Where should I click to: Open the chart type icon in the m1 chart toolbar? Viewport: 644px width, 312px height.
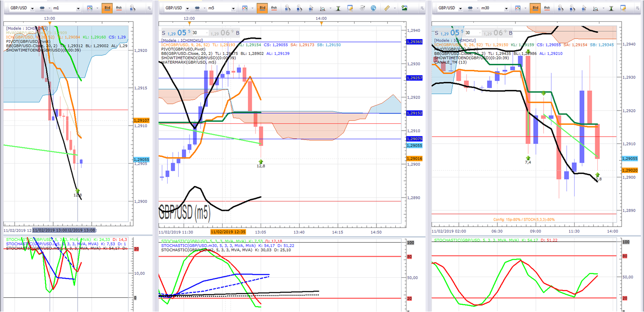click(90, 8)
